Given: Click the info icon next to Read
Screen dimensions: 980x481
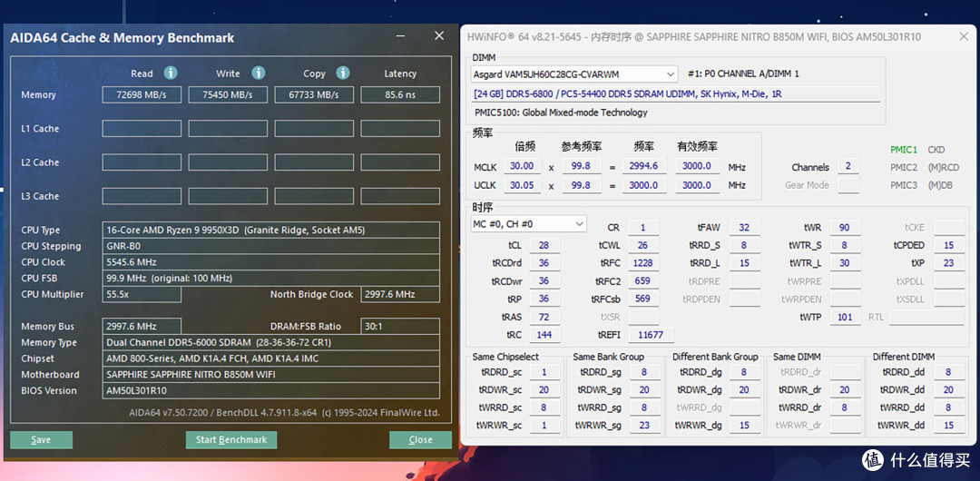Looking at the screenshot, I should click(171, 74).
